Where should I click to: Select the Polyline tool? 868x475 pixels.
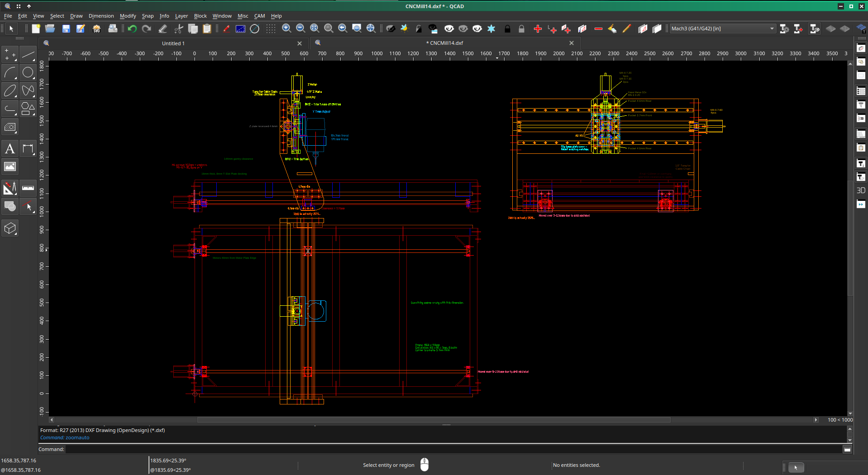(10, 109)
